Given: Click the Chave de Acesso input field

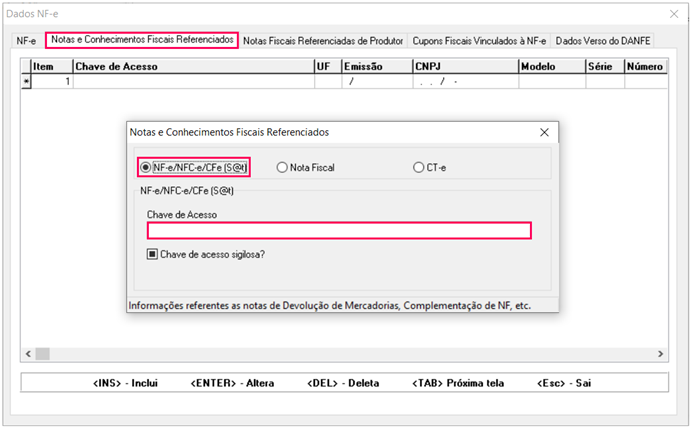Looking at the screenshot, I should pos(338,231).
